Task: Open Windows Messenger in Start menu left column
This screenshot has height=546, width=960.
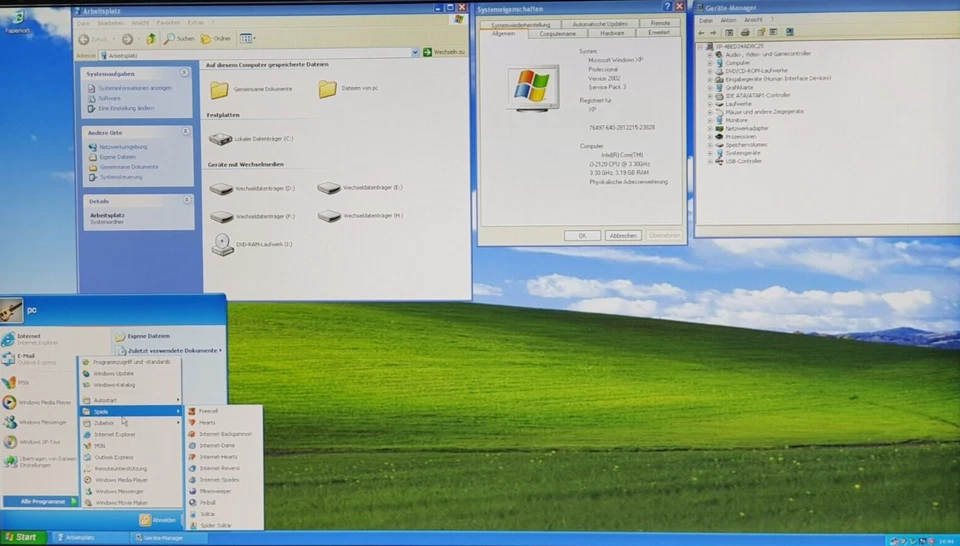Action: [36, 422]
